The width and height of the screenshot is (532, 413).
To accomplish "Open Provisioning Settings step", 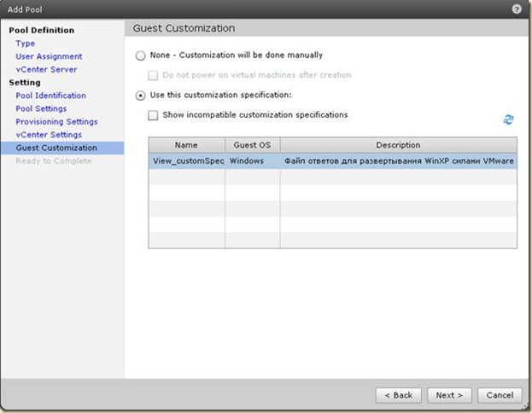I will pyautogui.click(x=56, y=122).
